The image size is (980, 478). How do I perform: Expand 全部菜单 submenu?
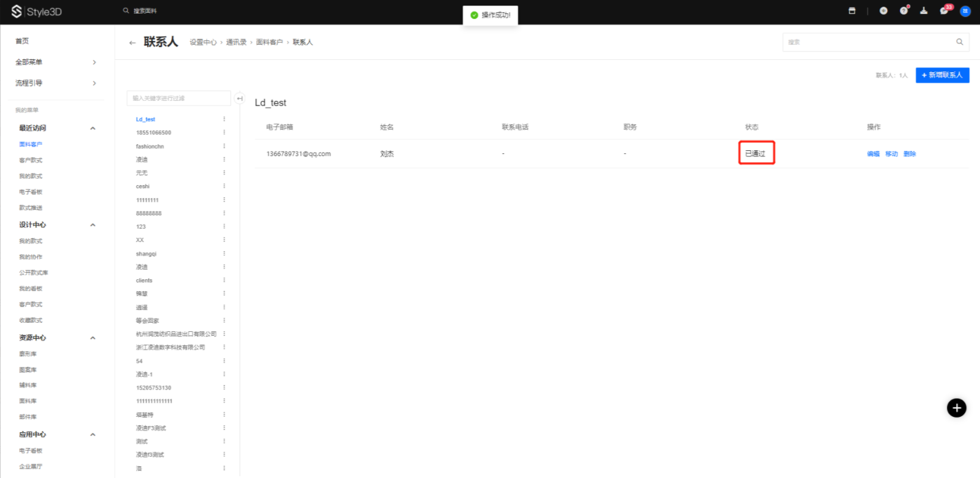point(94,62)
